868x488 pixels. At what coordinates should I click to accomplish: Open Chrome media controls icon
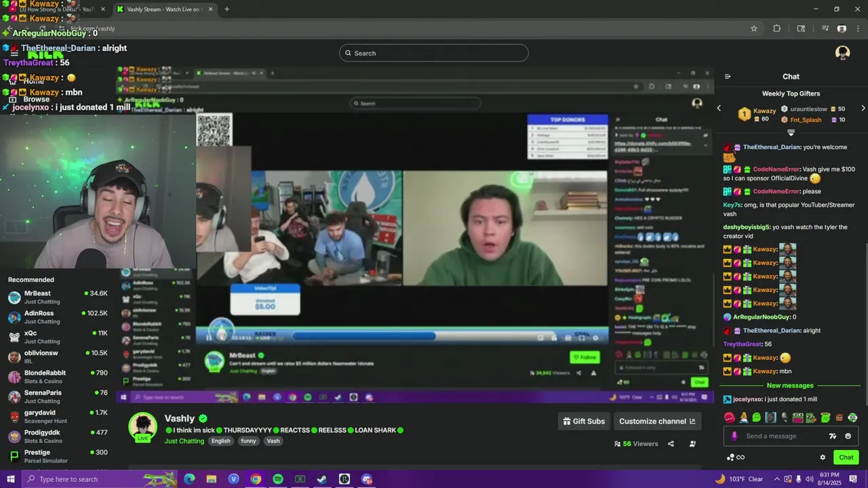(825, 28)
